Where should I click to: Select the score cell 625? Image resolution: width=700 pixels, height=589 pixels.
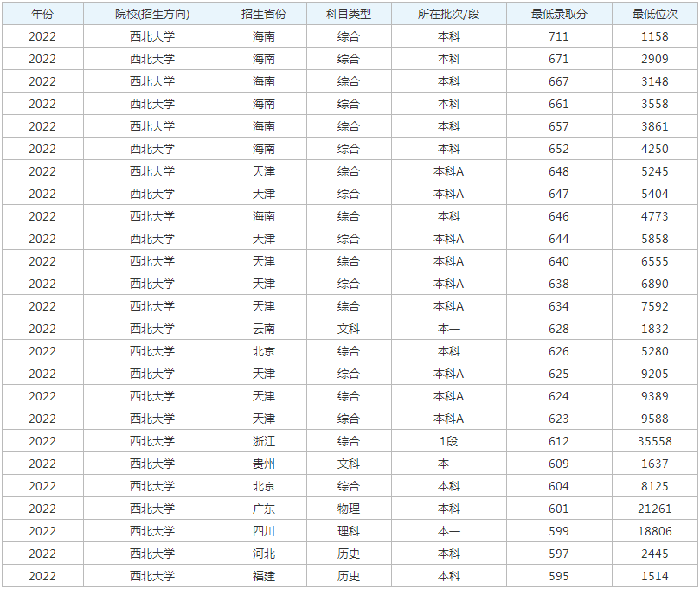(559, 374)
